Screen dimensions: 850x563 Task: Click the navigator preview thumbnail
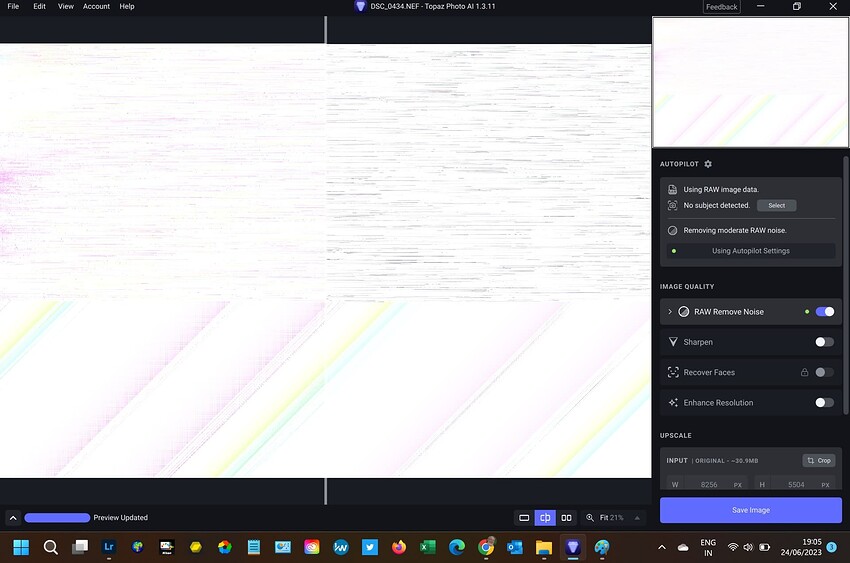[x=750, y=82]
